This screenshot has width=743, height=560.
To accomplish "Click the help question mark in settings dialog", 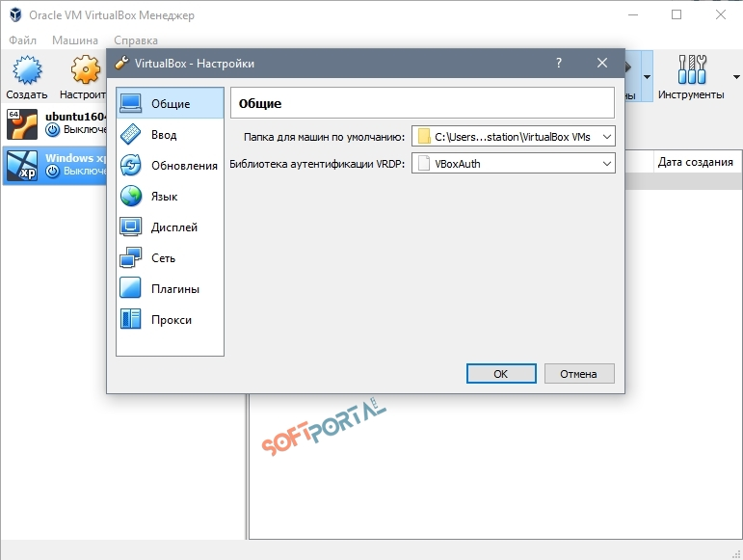I will pos(559,63).
